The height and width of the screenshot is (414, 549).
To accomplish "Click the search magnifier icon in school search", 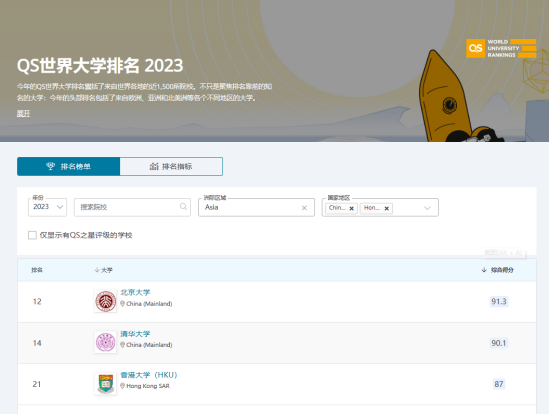I will point(183,207).
